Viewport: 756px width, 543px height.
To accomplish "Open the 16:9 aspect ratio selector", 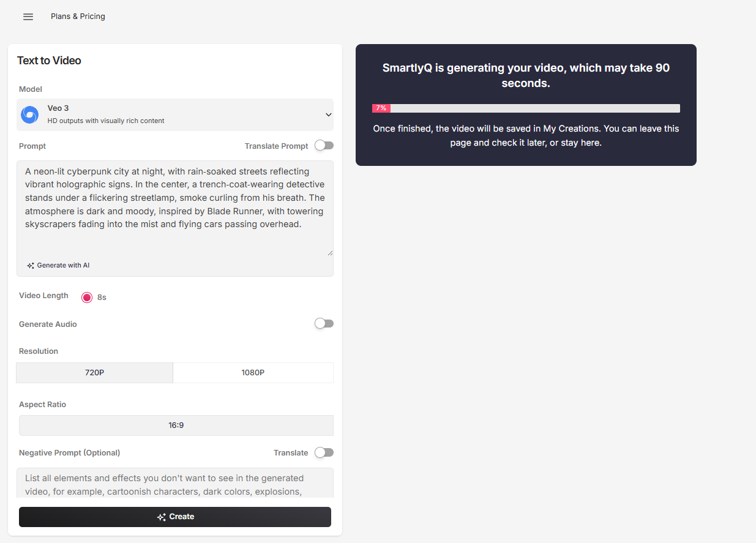I will [x=176, y=425].
